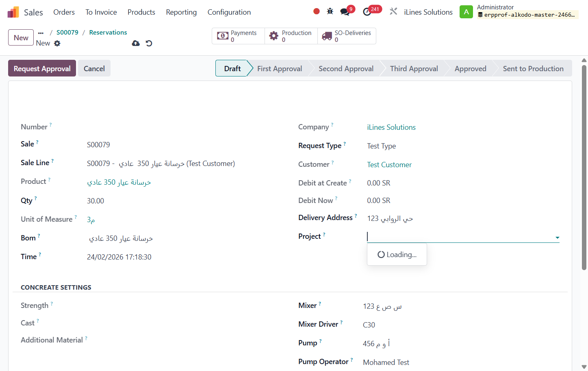Open the Reporting menu
This screenshot has width=588, height=371.
[181, 12]
